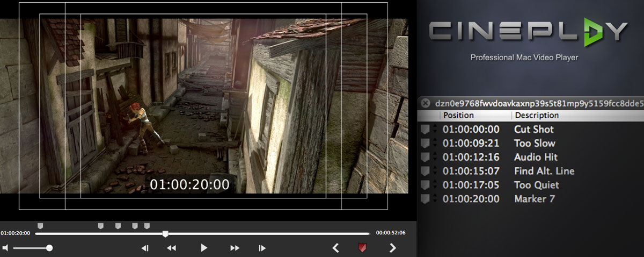Click the rewind double-arrow button
Image resolution: width=644 pixels, height=257 pixels.
pyautogui.click(x=172, y=248)
